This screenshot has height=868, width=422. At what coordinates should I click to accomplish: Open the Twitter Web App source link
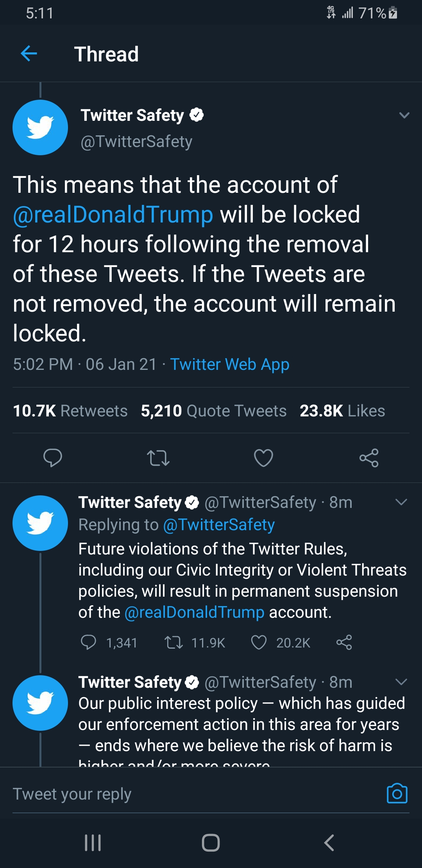click(x=230, y=364)
